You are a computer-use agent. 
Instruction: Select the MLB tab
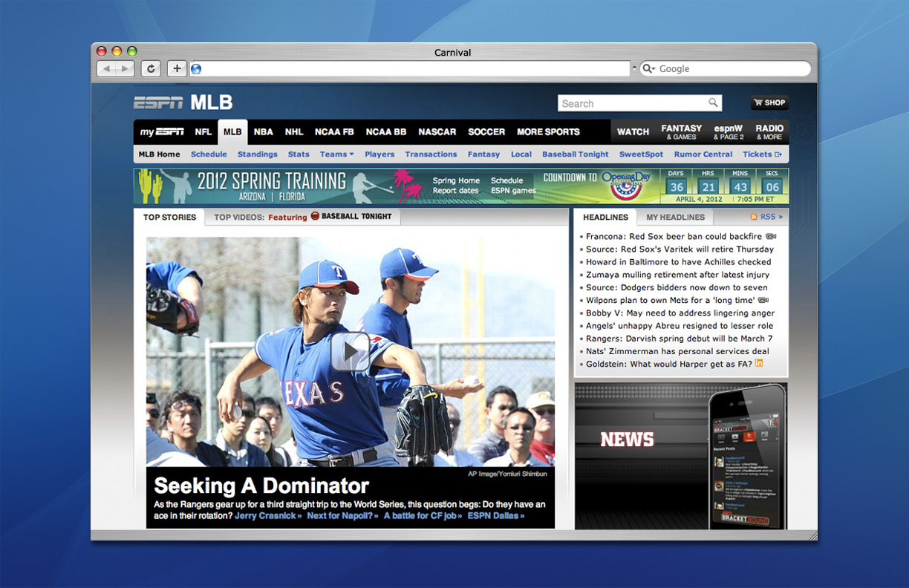(x=232, y=132)
